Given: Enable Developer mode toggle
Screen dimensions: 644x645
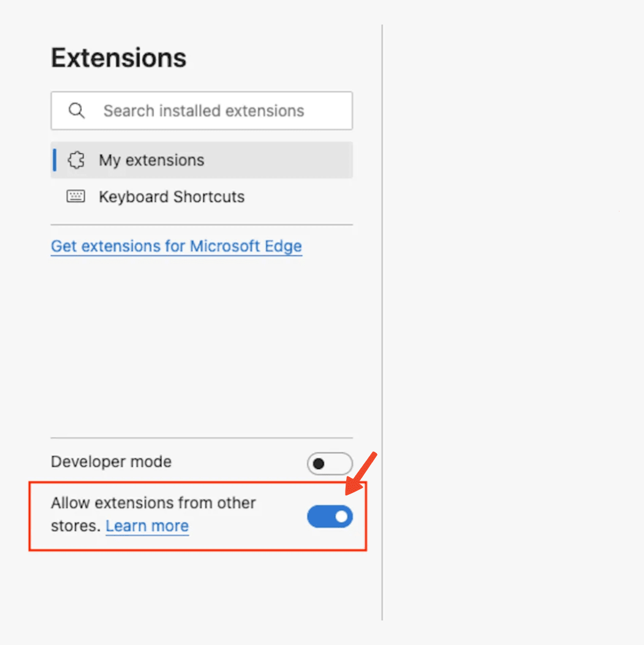Looking at the screenshot, I should click(x=330, y=464).
